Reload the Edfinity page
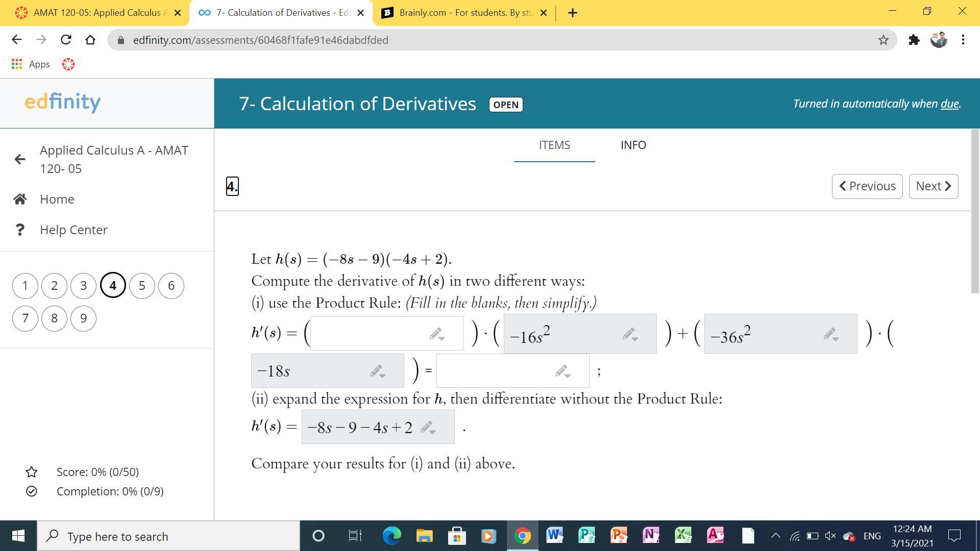This screenshot has width=980, height=551. click(66, 40)
